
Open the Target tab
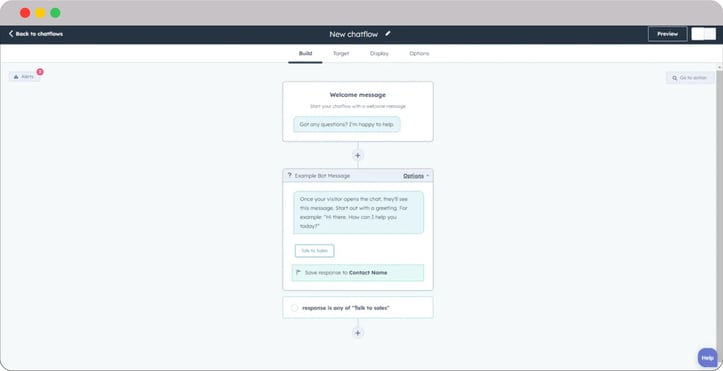click(341, 53)
